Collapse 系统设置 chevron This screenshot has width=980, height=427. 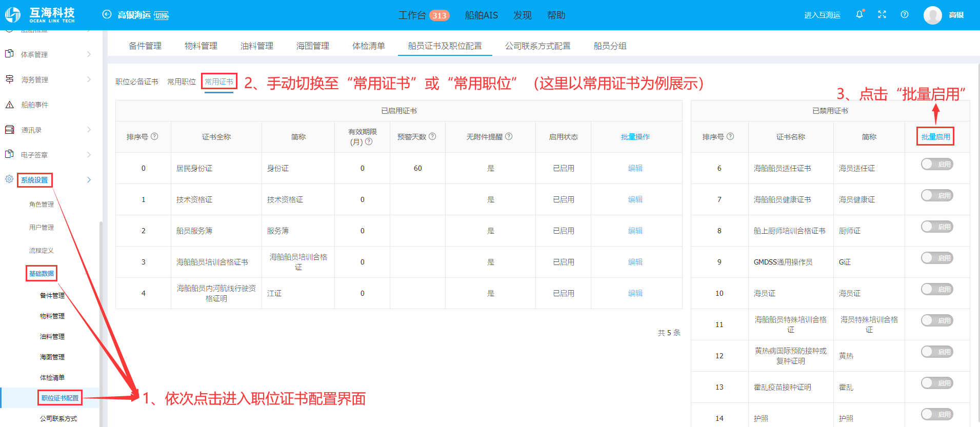(x=89, y=180)
